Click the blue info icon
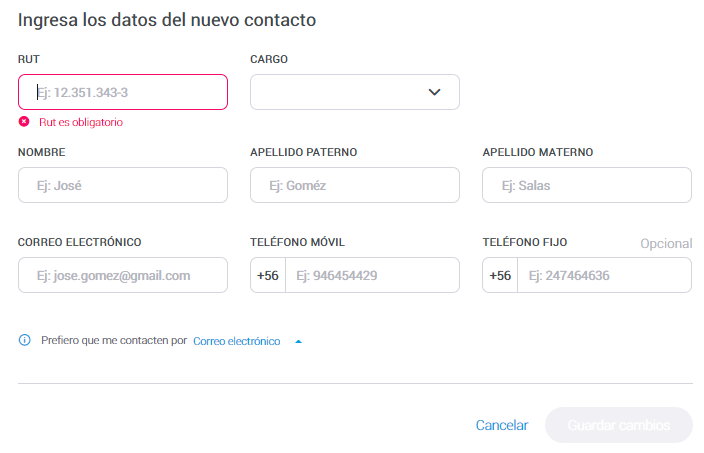Image resolution: width=704 pixels, height=453 pixels. click(25, 340)
